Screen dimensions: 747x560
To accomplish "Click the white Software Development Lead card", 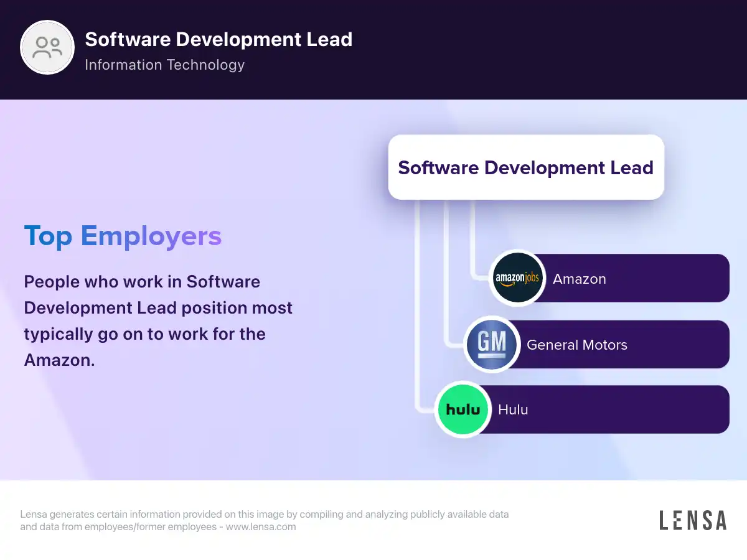I will pos(526,167).
